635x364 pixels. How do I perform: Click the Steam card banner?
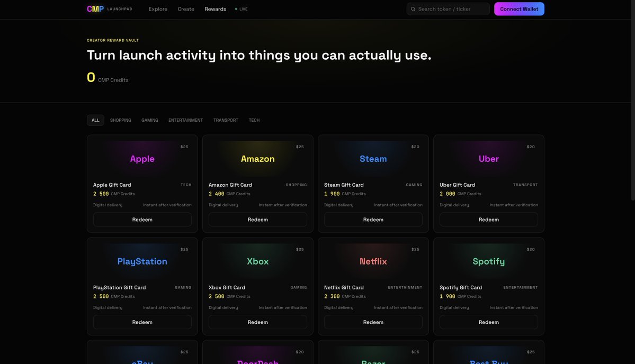pos(373,159)
